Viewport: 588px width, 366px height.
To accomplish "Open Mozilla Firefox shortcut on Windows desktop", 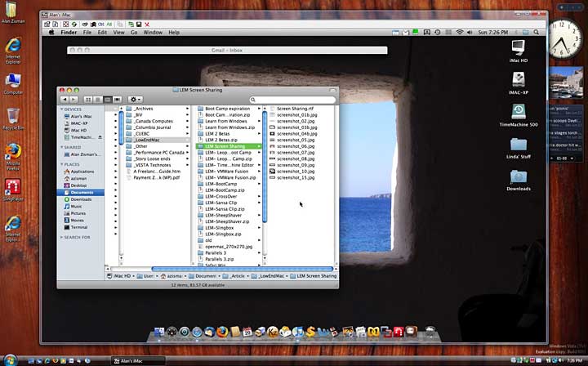I will [x=13, y=156].
